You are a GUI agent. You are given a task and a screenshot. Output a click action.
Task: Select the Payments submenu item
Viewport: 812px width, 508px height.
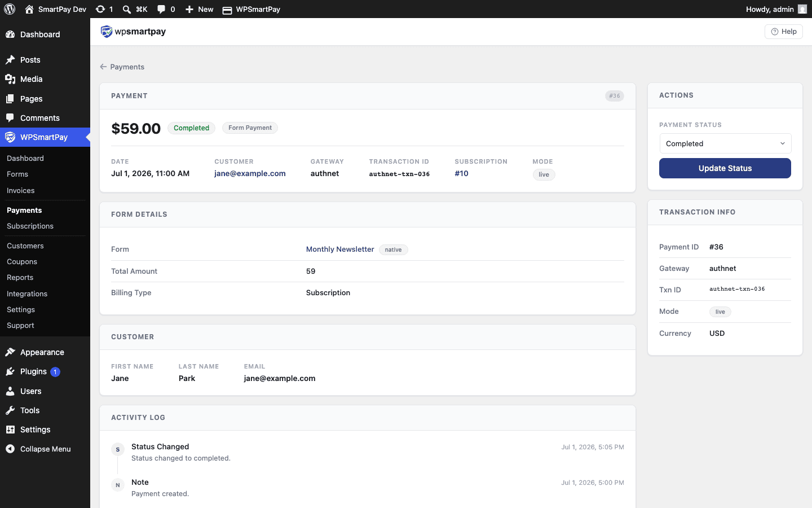(x=24, y=211)
